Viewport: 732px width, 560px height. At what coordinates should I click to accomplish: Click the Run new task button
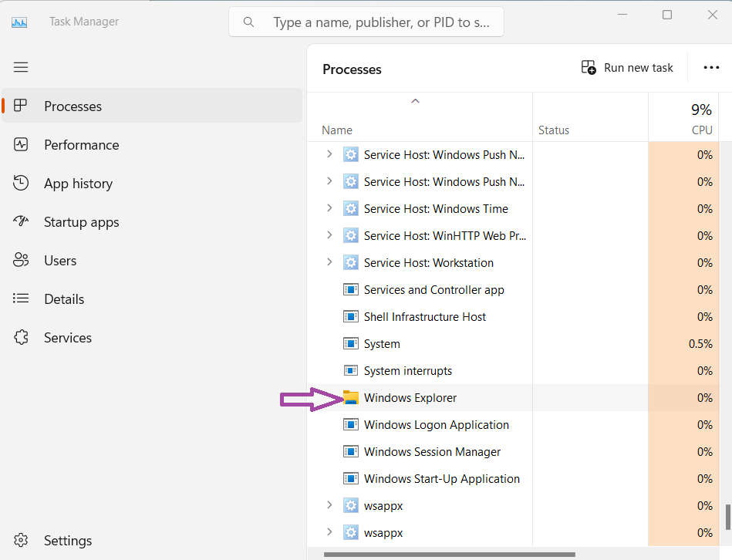627,68
